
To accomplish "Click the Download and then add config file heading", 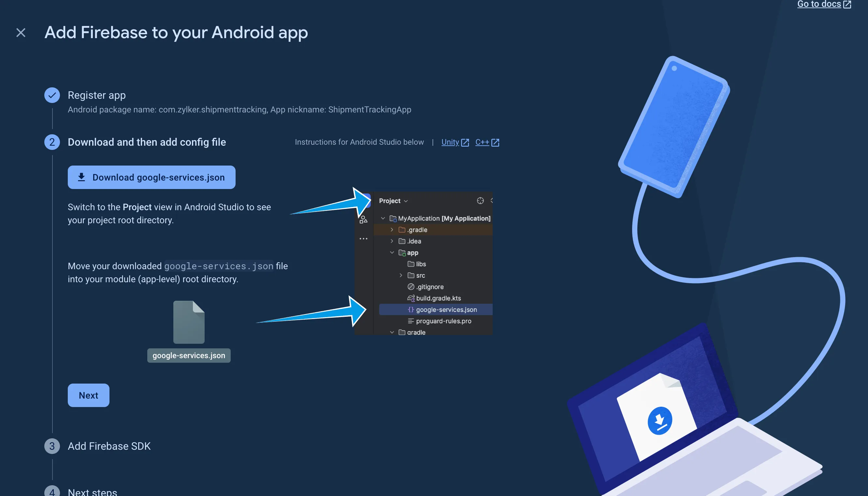I will pyautogui.click(x=147, y=142).
